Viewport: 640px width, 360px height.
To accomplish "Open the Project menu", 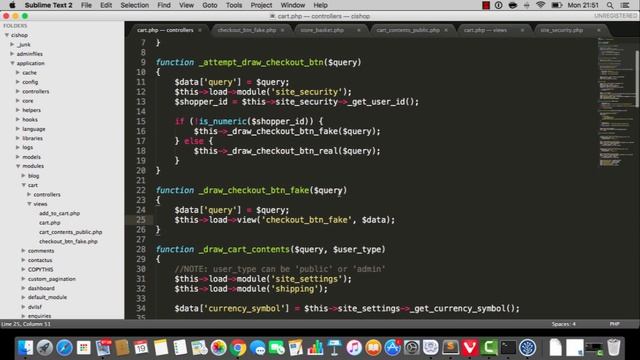I will pyautogui.click(x=261, y=5).
